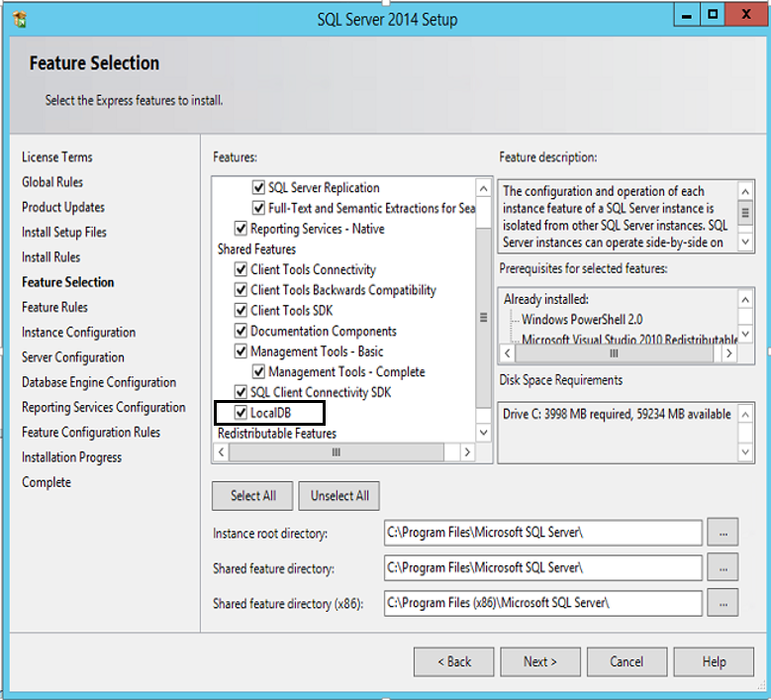
Task: Uncheck Documentation Components
Action: click(241, 331)
